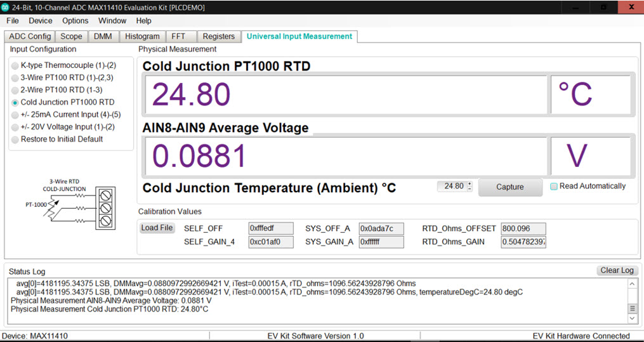This screenshot has width=644, height=342.
Task: Open the File menu
Action: pyautogui.click(x=13, y=20)
